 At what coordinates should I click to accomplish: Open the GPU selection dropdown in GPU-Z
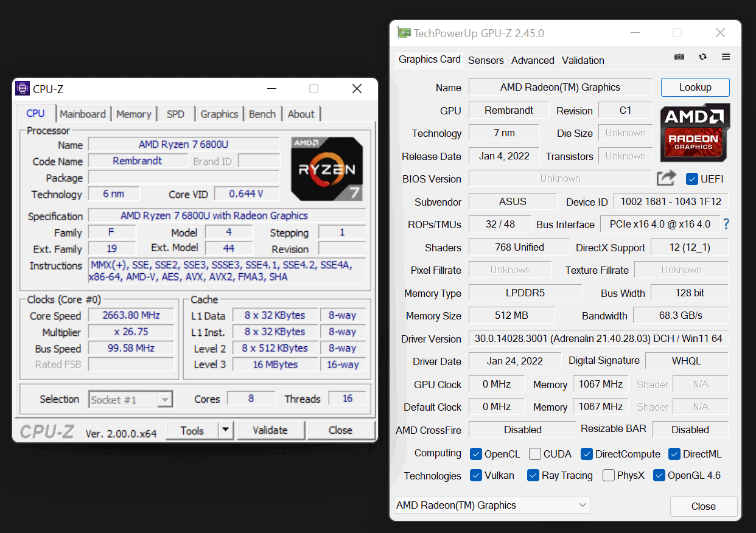(x=492, y=505)
